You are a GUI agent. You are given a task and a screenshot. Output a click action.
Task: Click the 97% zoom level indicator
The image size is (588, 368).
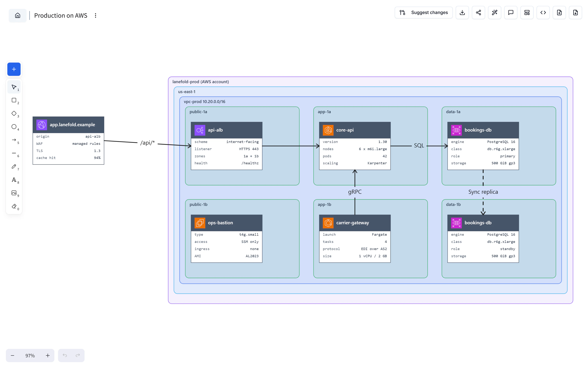tap(30, 355)
